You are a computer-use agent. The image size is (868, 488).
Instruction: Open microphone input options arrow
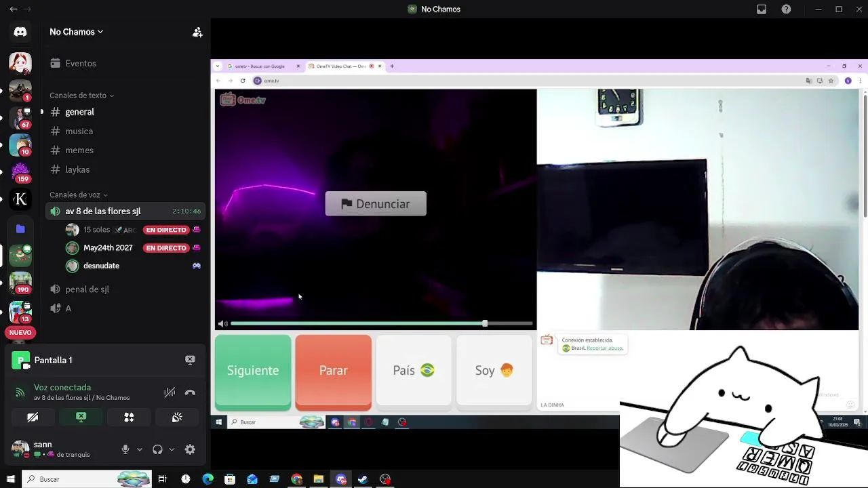coord(140,449)
